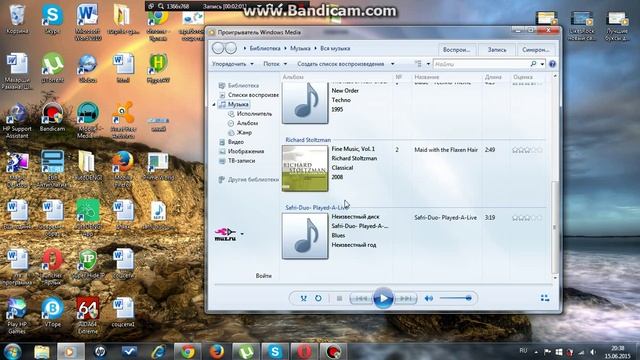640x360 pixels.
Task: Open the help icon
Action: [552, 64]
